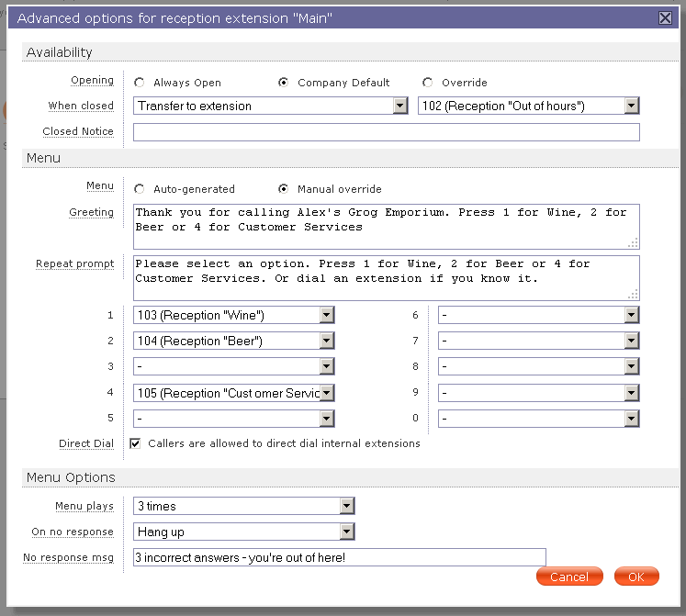Choose the Override opening option
Screen dimensions: 686x616
pyautogui.click(x=427, y=83)
